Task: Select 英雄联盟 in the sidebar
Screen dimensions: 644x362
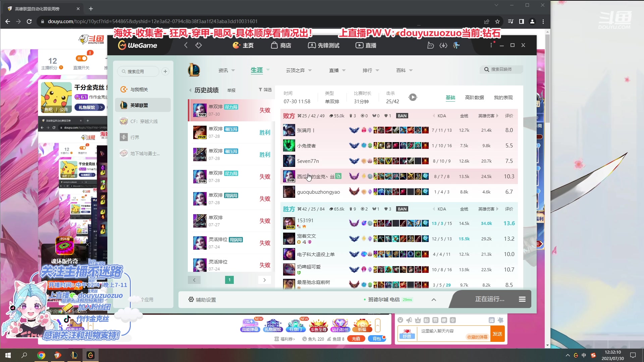Action: pos(143,105)
